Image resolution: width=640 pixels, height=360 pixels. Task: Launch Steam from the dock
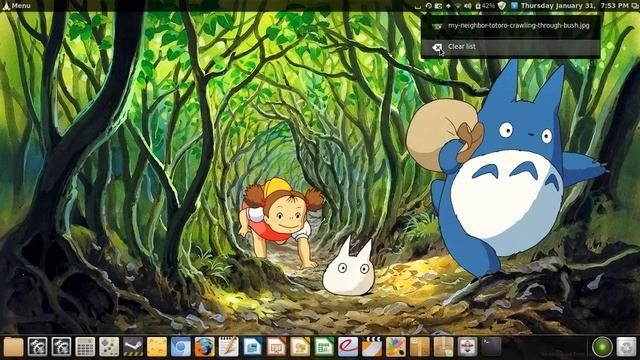point(133,347)
